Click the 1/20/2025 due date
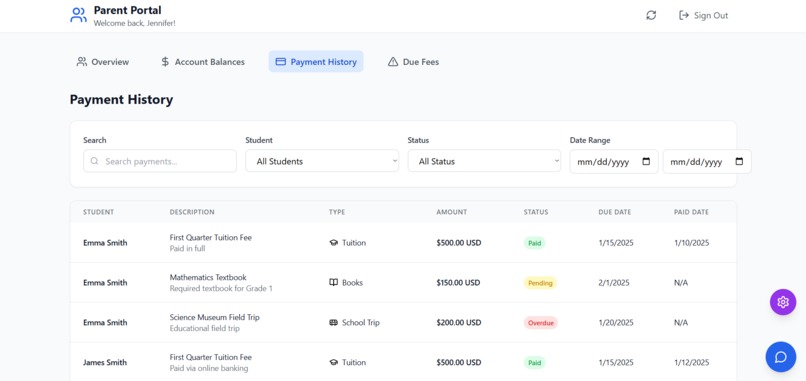Screen dimensions: 806x381 click(616, 322)
